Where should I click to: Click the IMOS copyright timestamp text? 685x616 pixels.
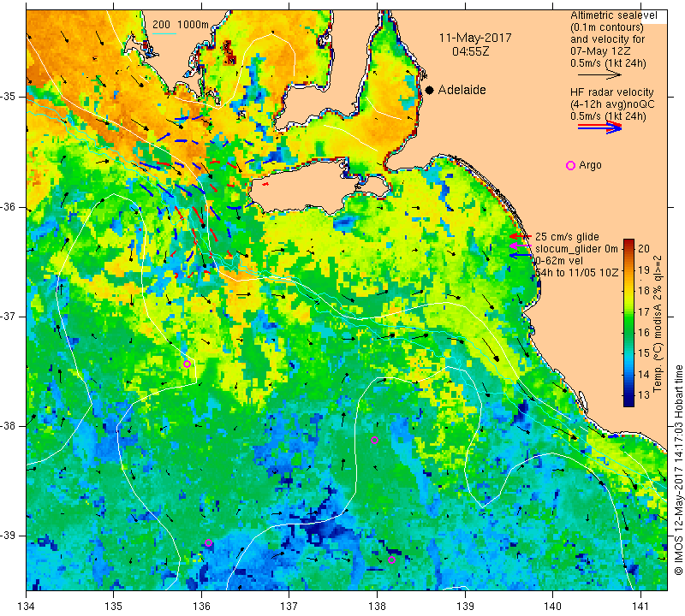pos(678,470)
